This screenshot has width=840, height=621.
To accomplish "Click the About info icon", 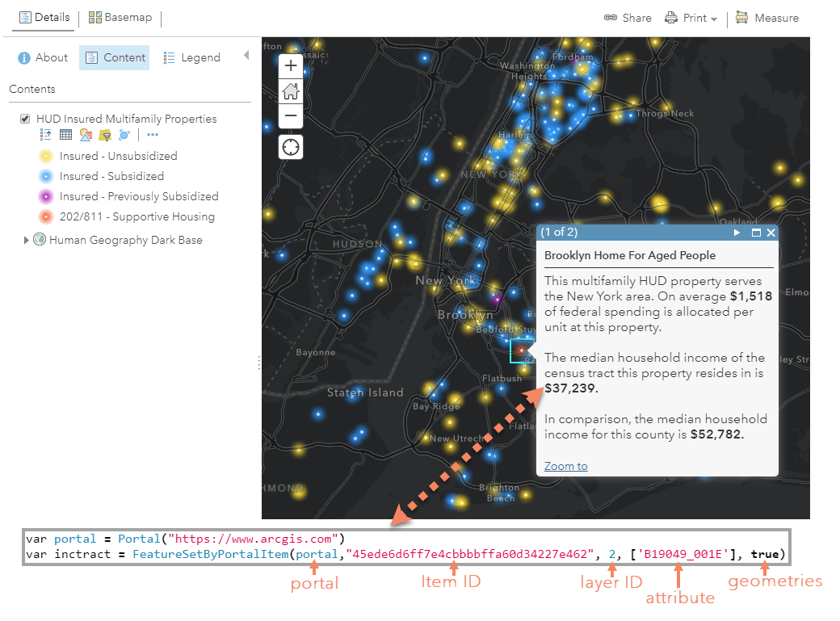I will click(x=24, y=58).
